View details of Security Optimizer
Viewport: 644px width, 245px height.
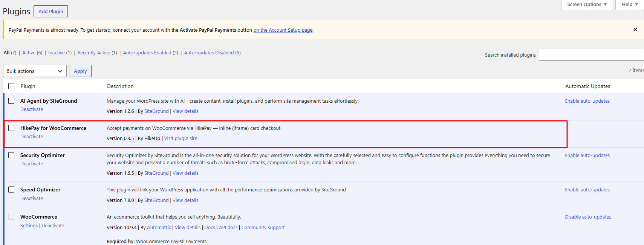(x=185, y=173)
